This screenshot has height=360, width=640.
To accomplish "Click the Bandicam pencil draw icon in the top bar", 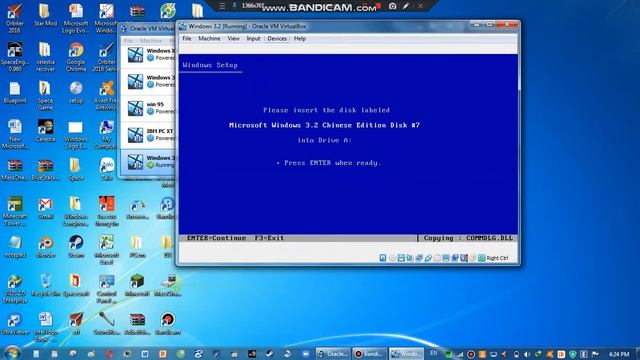I will coord(406,6).
